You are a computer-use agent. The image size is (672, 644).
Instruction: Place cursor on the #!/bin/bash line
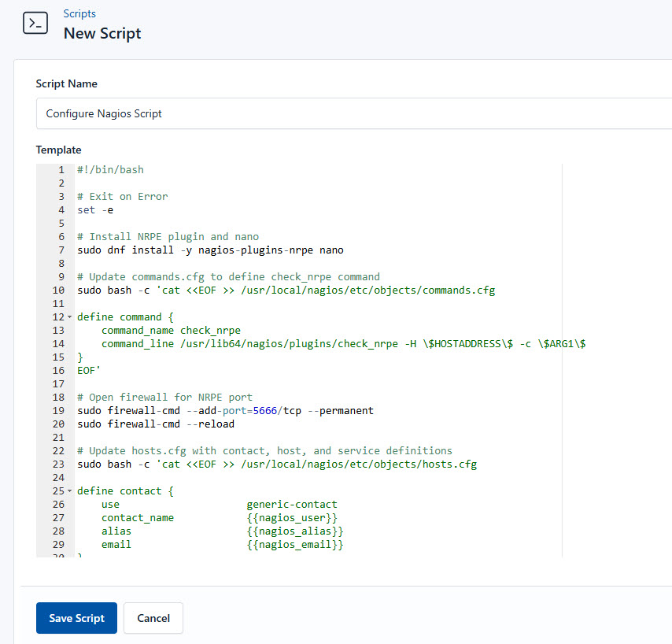(x=110, y=169)
